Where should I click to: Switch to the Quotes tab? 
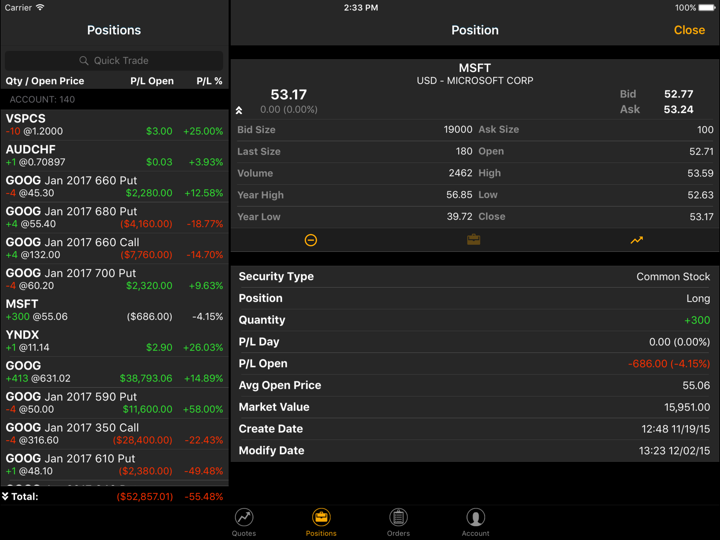tap(244, 522)
